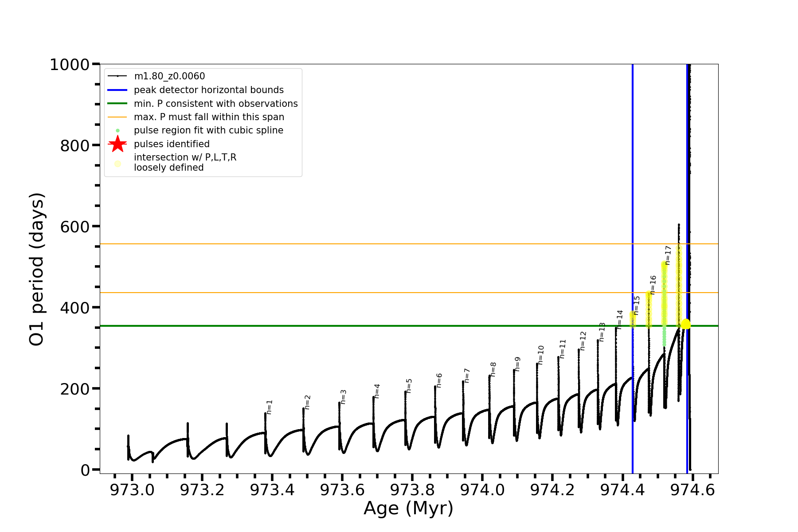Image resolution: width=798 pixels, height=532 pixels.
Task: Click the black m1.80_z0.0060 line swatch
Action: click(x=117, y=76)
